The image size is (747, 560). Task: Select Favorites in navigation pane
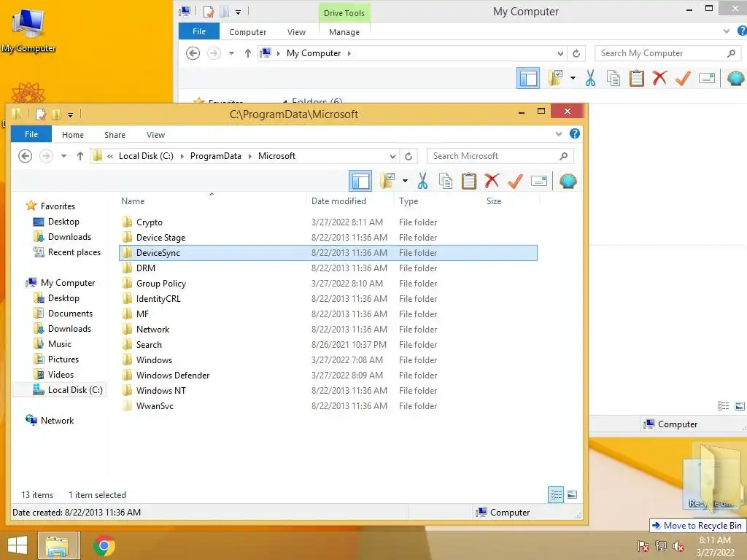pyautogui.click(x=58, y=206)
